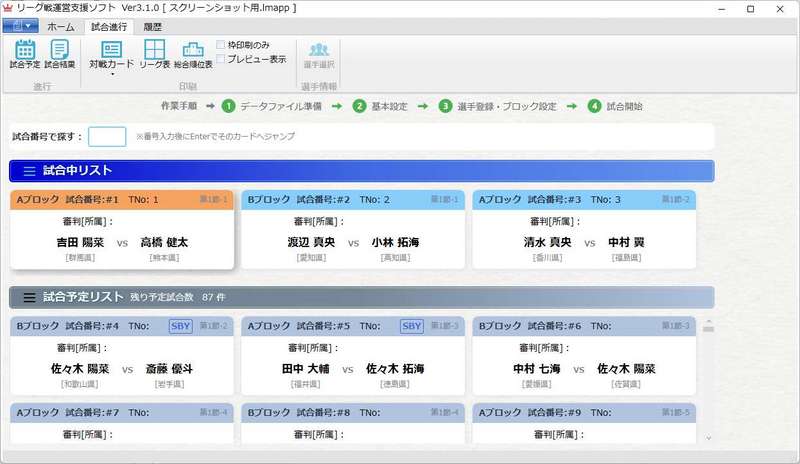The height and width of the screenshot is (464, 800).
Task: Click player name 小林 拓海
Action: [x=395, y=242]
